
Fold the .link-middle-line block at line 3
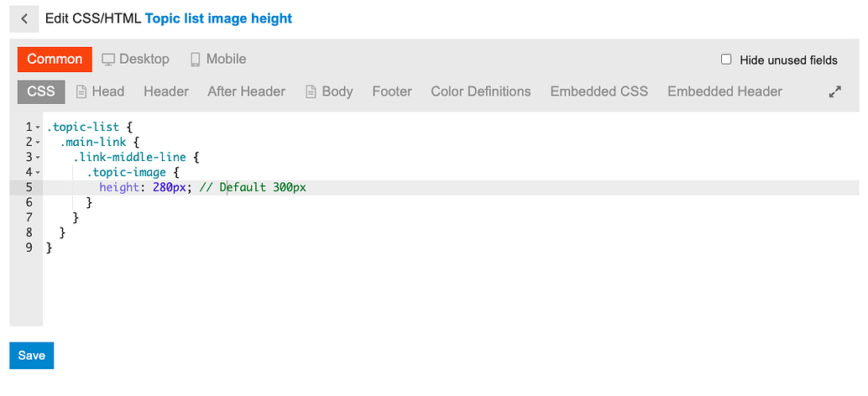39,158
